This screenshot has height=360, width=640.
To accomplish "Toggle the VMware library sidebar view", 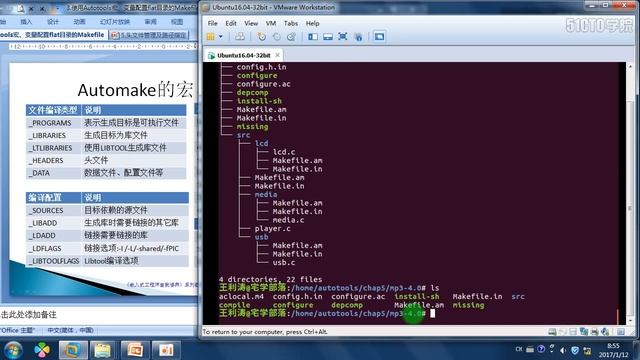I will click(313, 37).
